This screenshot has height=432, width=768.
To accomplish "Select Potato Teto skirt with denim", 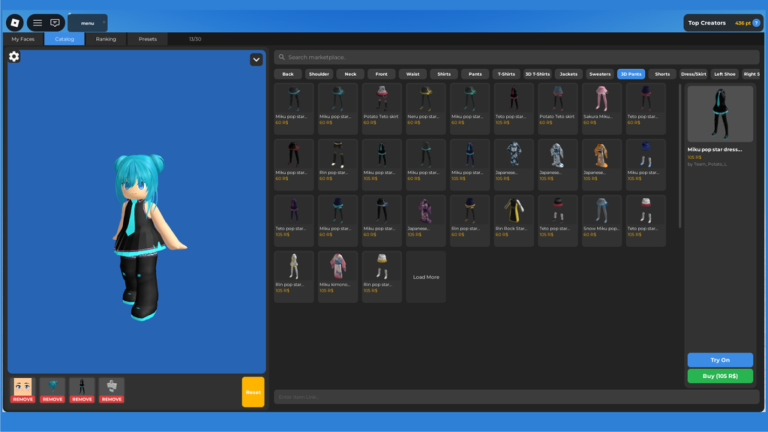I will 557,109.
